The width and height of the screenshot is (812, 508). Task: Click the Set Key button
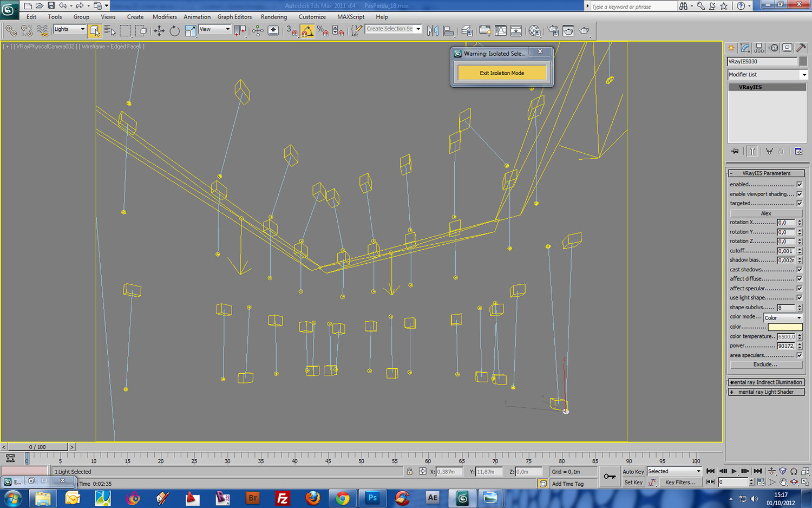tap(633, 483)
